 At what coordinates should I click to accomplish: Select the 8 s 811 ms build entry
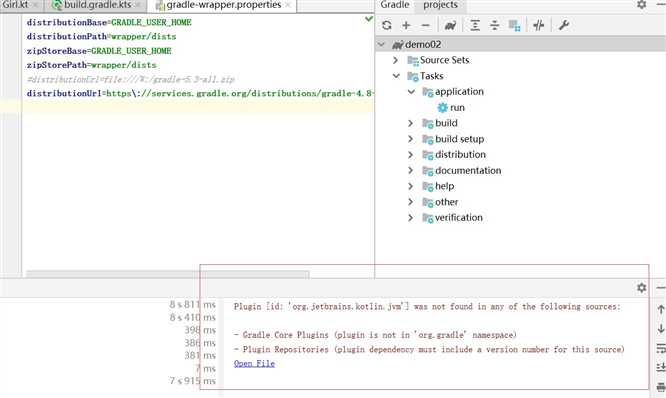coord(193,305)
